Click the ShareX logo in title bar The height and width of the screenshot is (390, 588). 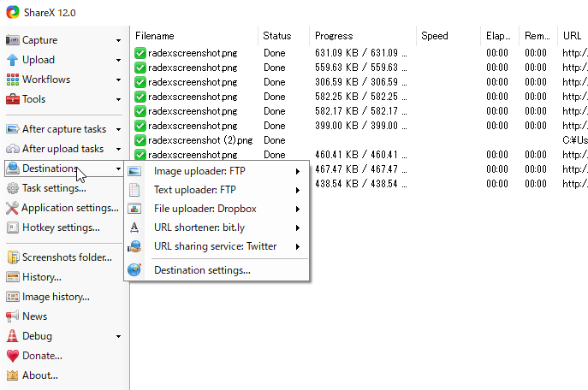coord(13,12)
